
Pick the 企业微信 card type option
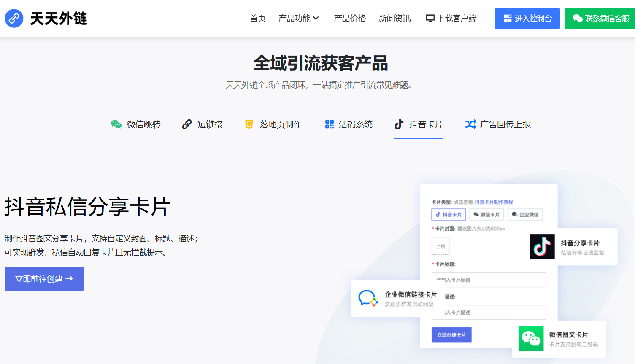point(525,215)
